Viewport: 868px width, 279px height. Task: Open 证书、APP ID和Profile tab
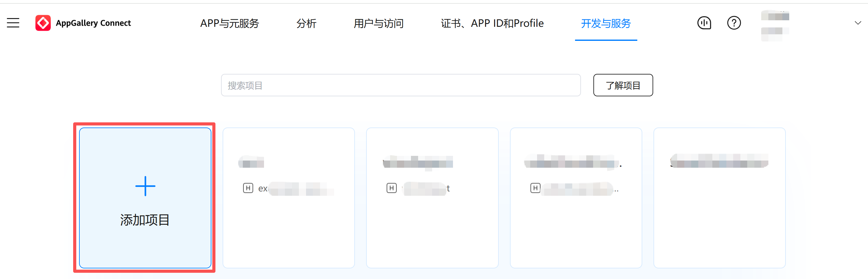(x=492, y=23)
